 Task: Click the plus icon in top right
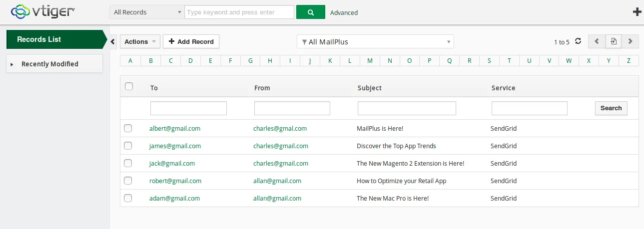pos(637,12)
